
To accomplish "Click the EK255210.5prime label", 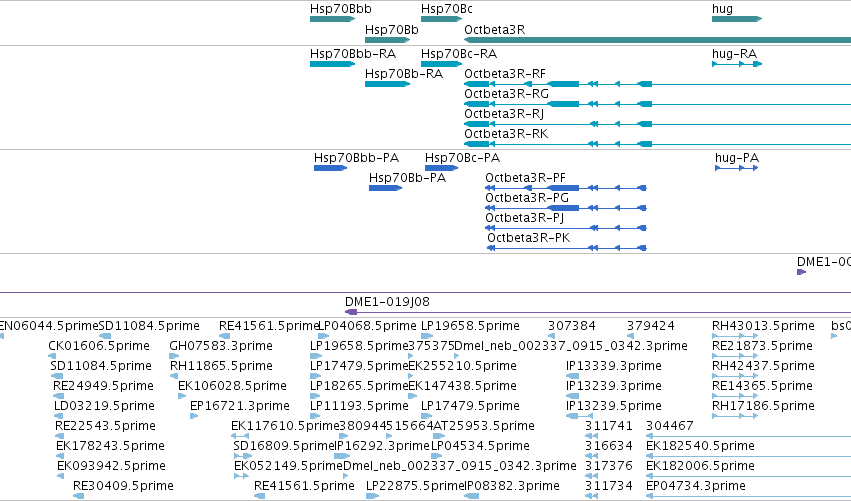I will click(x=462, y=366).
